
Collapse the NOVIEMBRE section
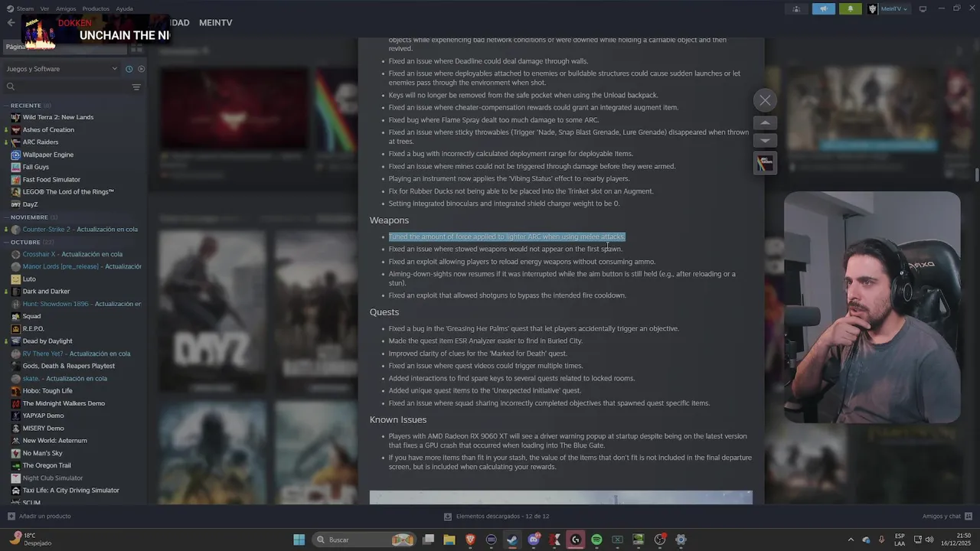[29, 217]
